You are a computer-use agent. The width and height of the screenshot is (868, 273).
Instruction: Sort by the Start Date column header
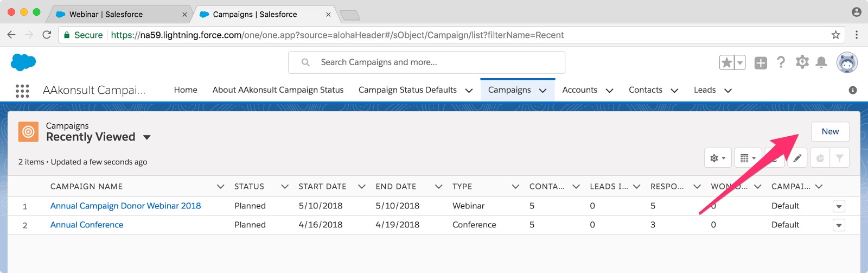tap(322, 186)
